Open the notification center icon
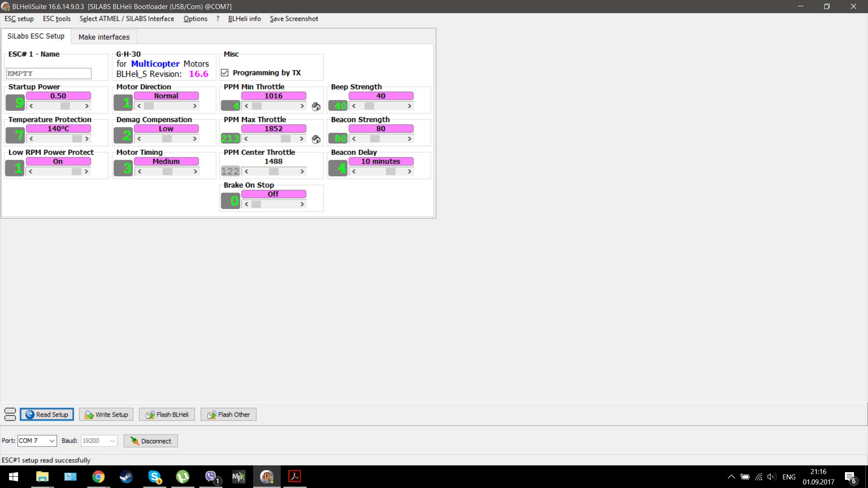Image resolution: width=868 pixels, height=488 pixels. 850,477
